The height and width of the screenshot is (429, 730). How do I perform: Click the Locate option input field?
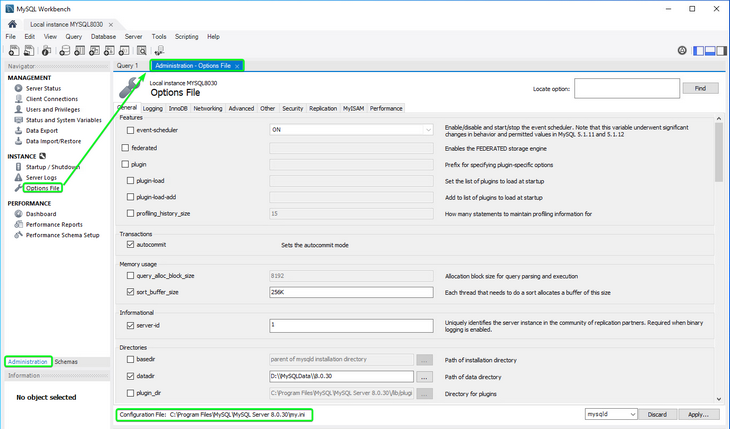pyautogui.click(x=627, y=89)
